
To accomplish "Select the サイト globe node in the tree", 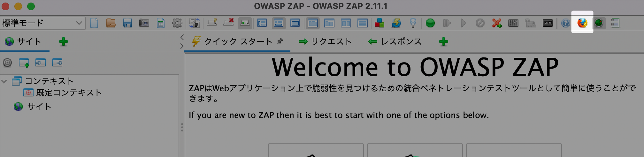I will coord(33,107).
